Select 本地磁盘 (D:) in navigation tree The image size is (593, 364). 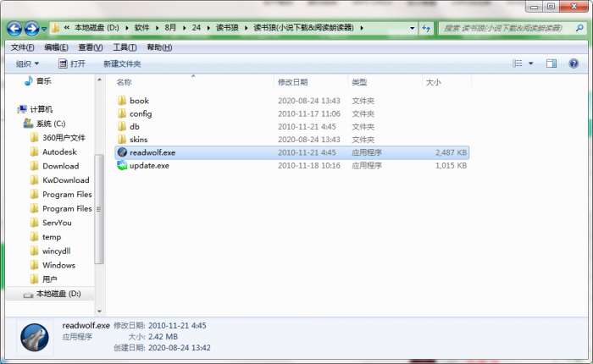click(x=58, y=294)
